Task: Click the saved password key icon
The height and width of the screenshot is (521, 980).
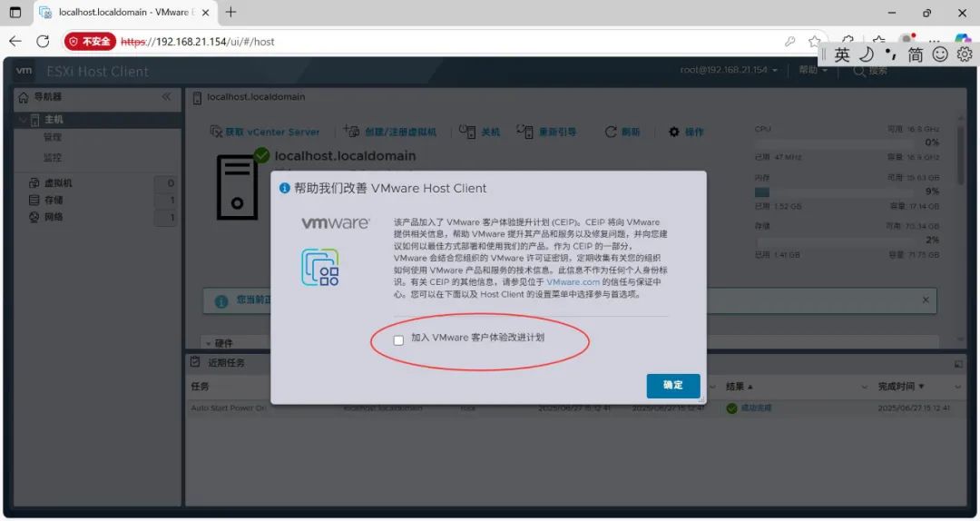Action: 790,41
